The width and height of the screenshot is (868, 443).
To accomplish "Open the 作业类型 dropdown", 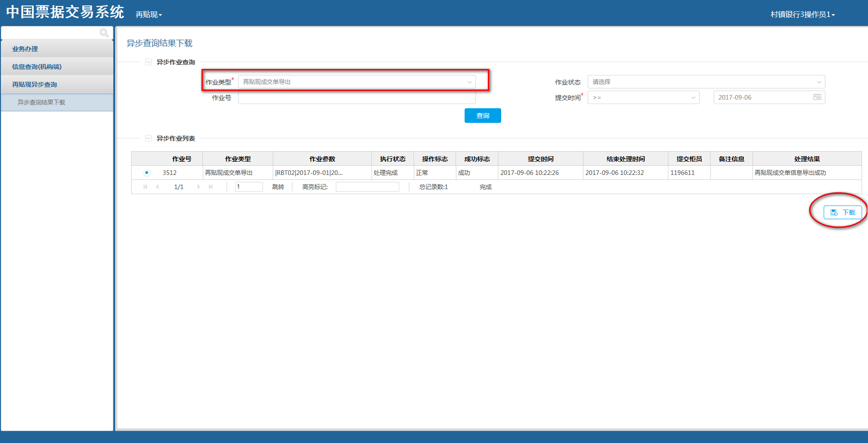I will (x=357, y=82).
